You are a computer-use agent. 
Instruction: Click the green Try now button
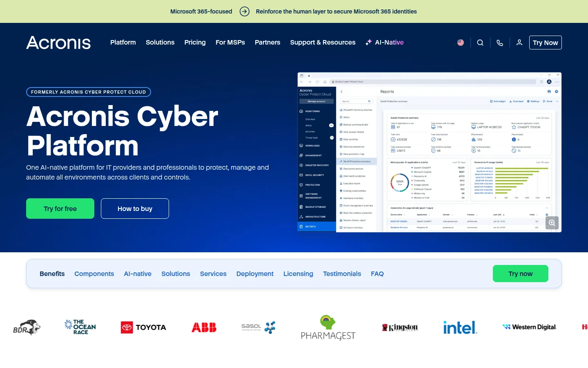click(520, 274)
